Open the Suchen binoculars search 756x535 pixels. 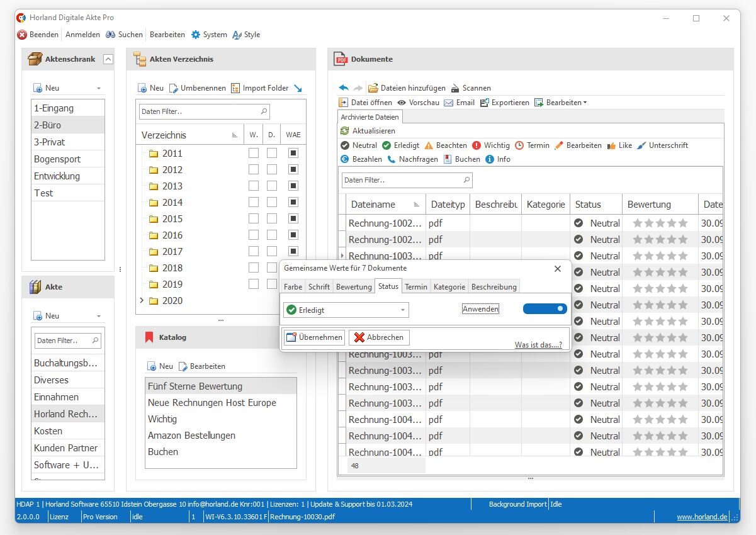pyautogui.click(x=124, y=35)
